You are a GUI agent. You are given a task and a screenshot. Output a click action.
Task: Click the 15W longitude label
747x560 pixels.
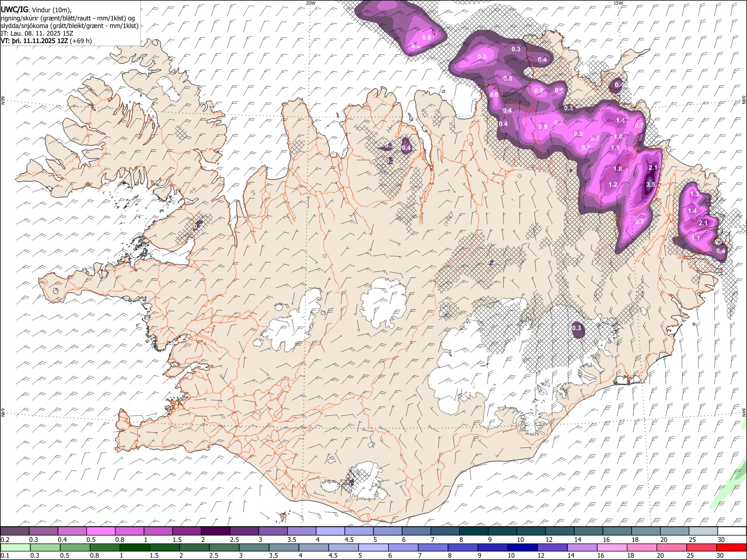pos(617,3)
